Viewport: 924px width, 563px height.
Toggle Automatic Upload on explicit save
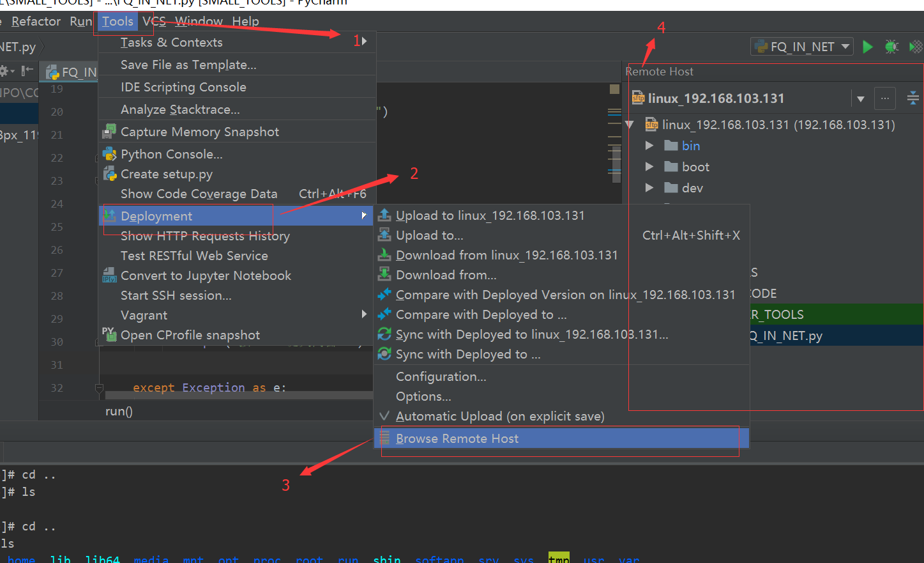499,416
